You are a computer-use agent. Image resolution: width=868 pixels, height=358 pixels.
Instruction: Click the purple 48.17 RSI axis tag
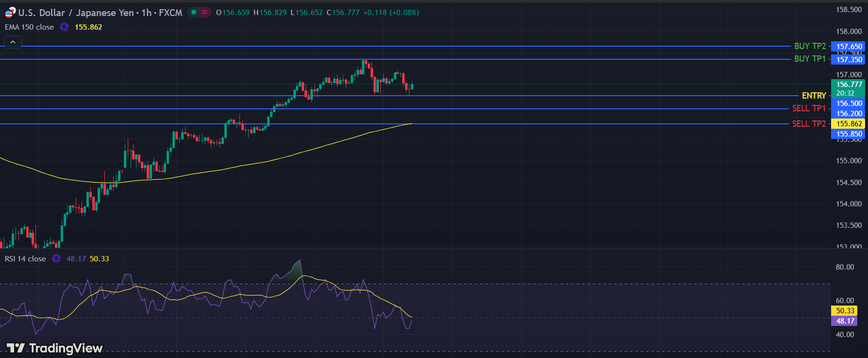(845, 321)
